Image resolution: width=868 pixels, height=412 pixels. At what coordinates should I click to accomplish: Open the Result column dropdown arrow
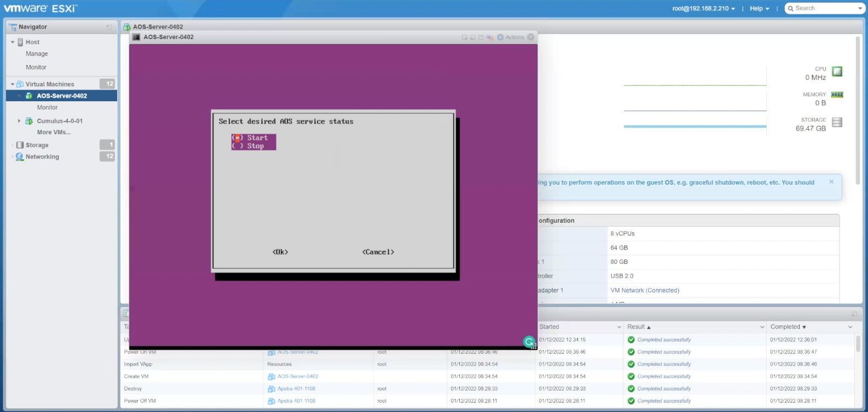click(x=762, y=327)
